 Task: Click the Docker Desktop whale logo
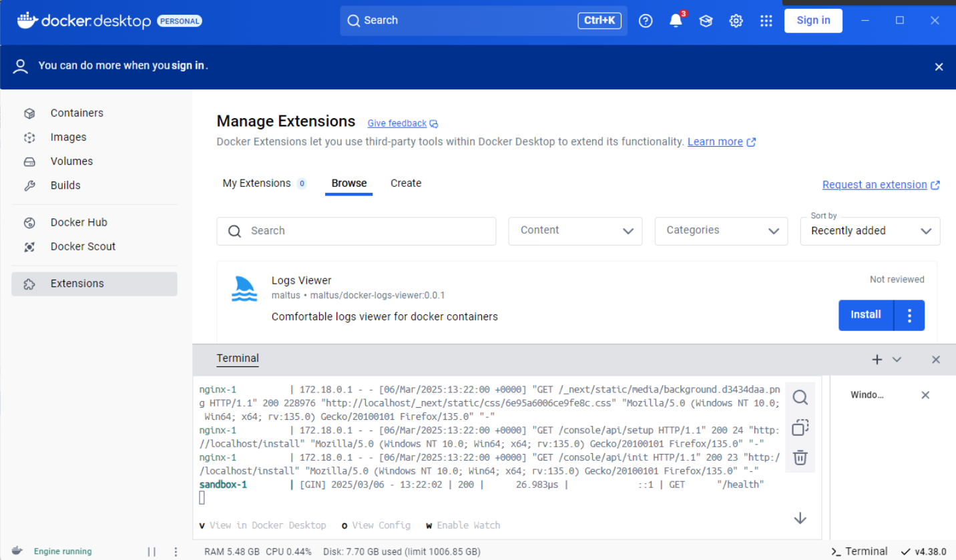[27, 20]
